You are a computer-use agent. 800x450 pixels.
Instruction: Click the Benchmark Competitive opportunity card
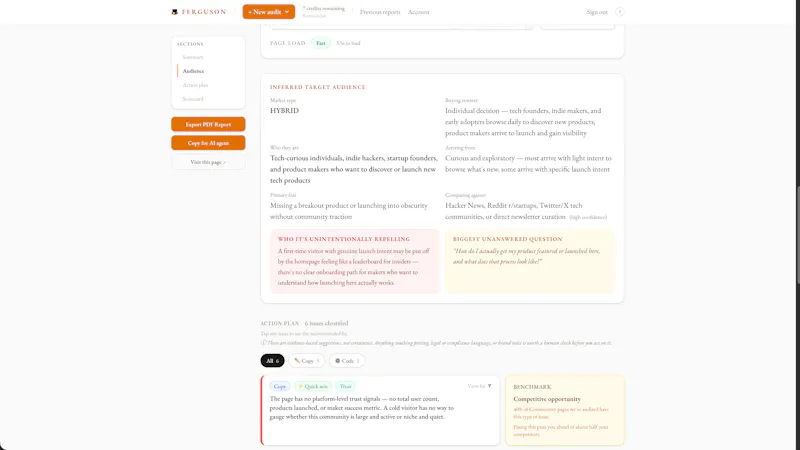click(565, 410)
